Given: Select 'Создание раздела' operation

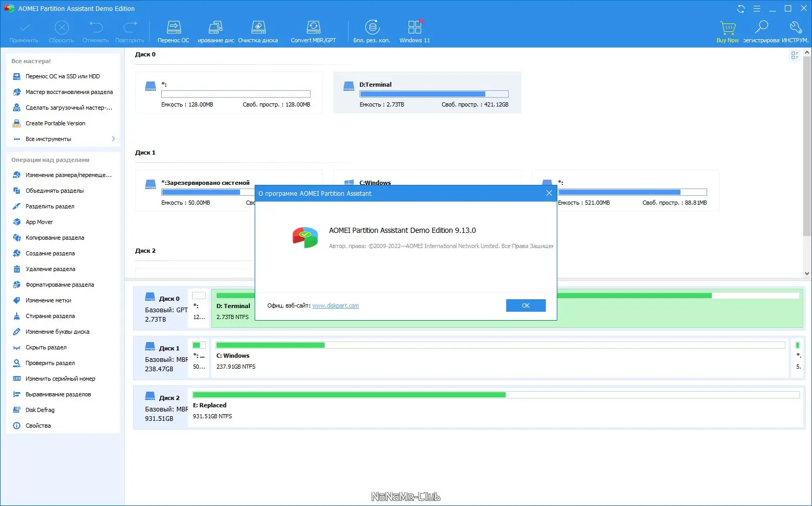Looking at the screenshot, I should coord(50,253).
